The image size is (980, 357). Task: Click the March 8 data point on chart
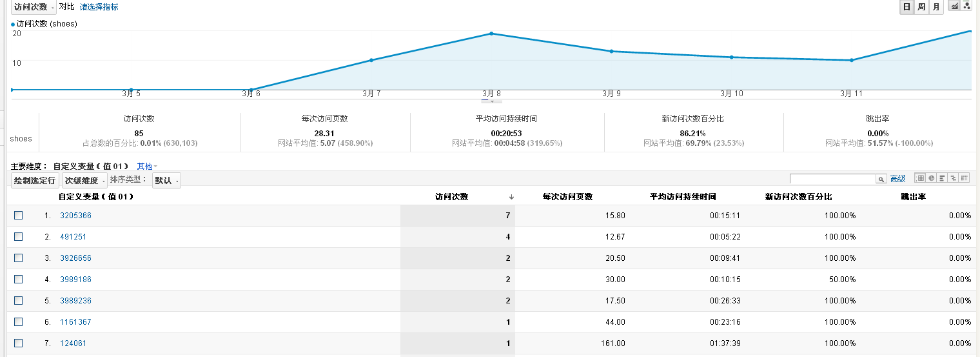[x=491, y=34]
